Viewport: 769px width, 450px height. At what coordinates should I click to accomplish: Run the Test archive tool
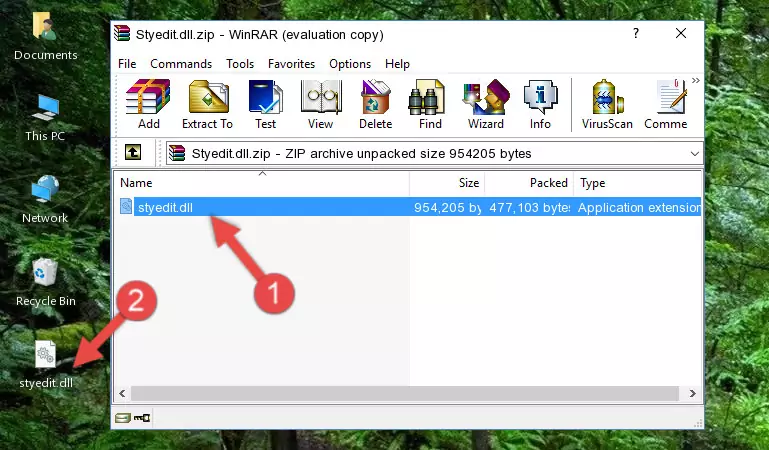265,104
